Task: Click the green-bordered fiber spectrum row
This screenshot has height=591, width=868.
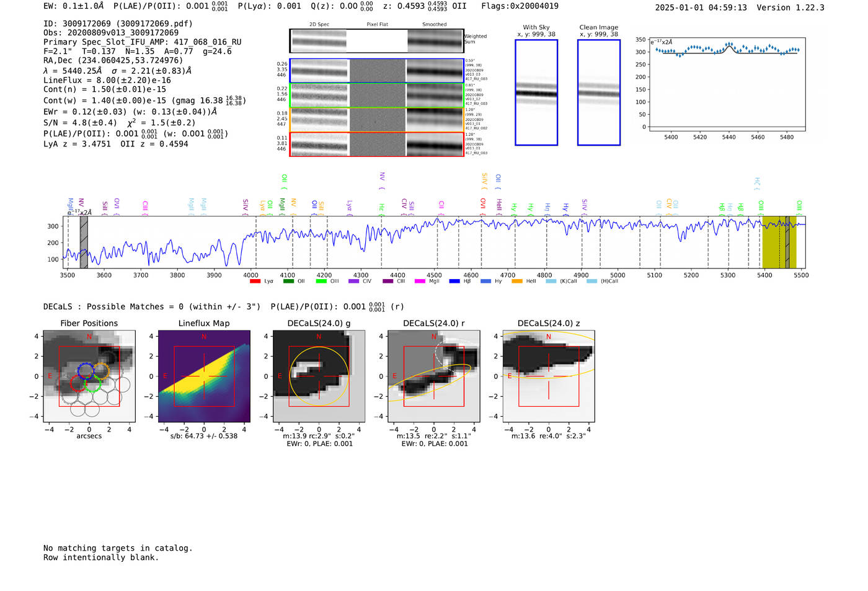Action: pyautogui.click(x=376, y=95)
